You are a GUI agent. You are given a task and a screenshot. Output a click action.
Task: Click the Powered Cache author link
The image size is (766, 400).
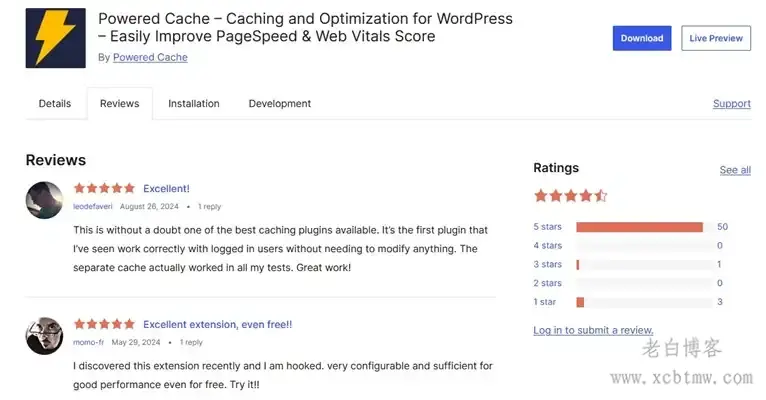pos(150,58)
